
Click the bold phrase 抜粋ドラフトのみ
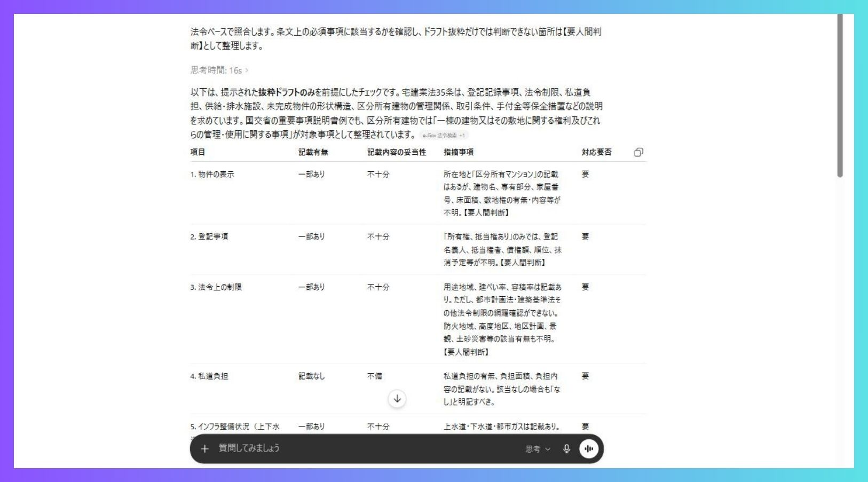pyautogui.click(x=287, y=92)
